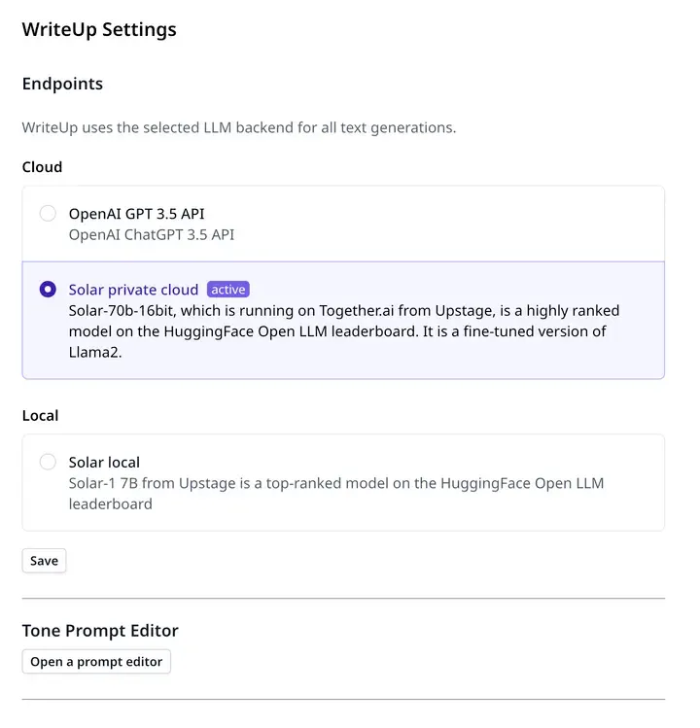Viewport: 700px width, 728px height.
Task: Click the separator line below the Save button
Action: point(343,599)
